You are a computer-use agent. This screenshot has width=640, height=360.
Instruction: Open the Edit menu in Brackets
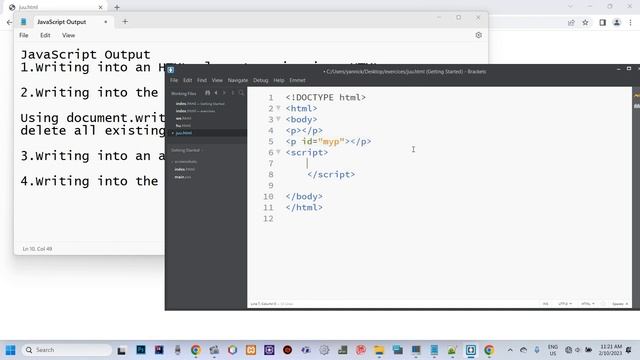[187, 80]
